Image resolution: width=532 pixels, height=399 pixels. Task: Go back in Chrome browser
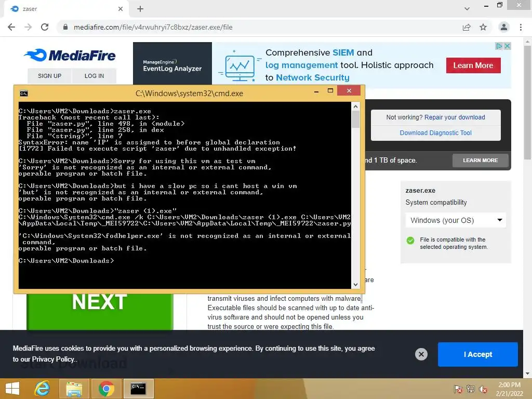[11, 27]
